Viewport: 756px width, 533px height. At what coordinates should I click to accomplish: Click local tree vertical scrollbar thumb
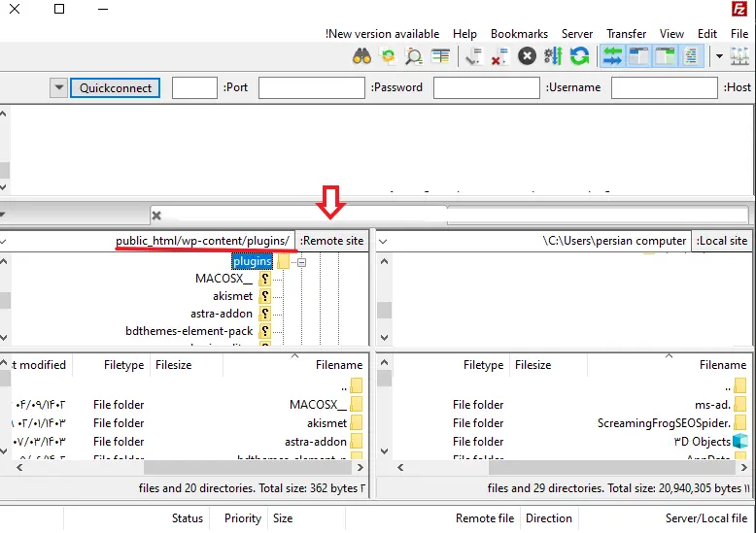pyautogui.click(x=384, y=310)
